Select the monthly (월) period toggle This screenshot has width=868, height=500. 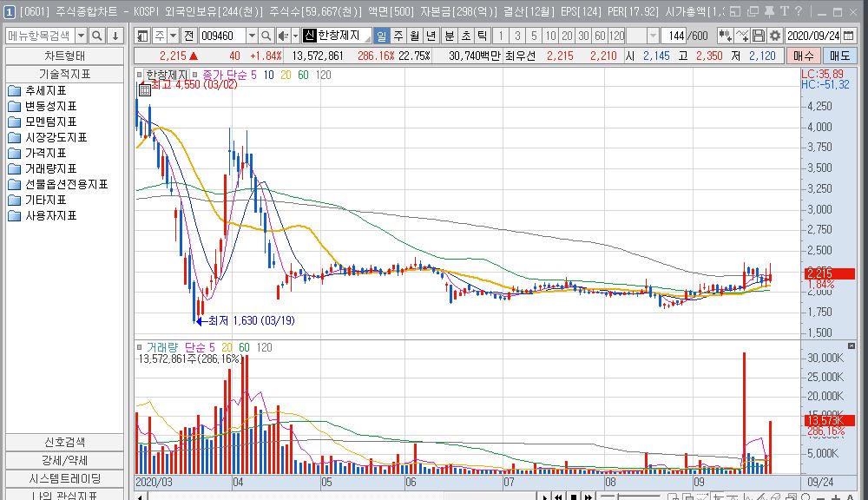pos(415,36)
